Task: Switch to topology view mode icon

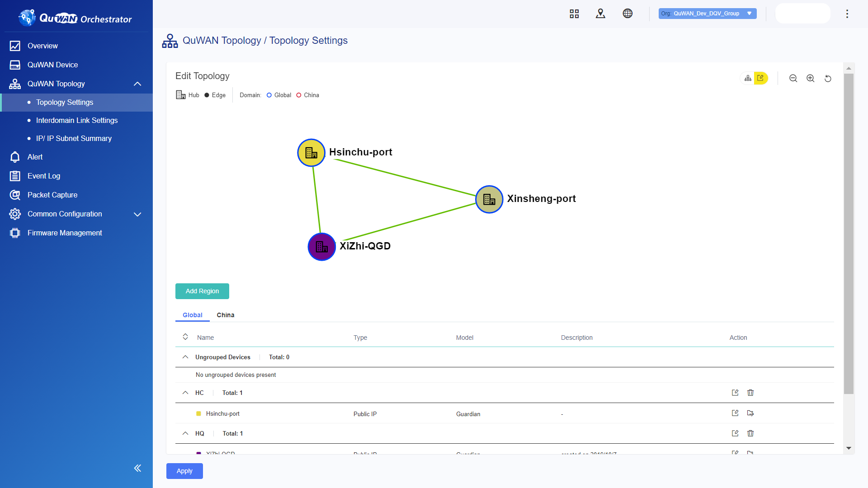Action: (748, 78)
